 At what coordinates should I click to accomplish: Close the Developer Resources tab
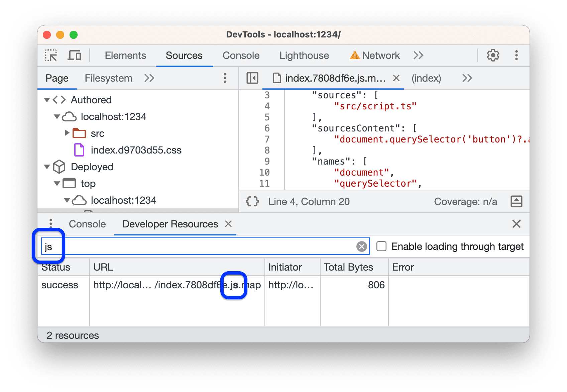229,224
